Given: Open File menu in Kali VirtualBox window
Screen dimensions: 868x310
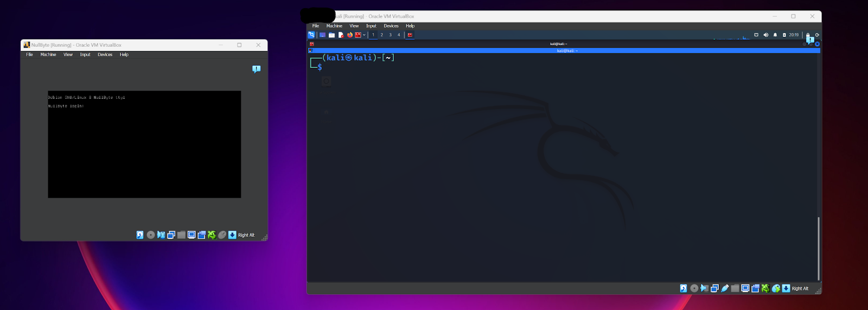Looking at the screenshot, I should point(315,26).
